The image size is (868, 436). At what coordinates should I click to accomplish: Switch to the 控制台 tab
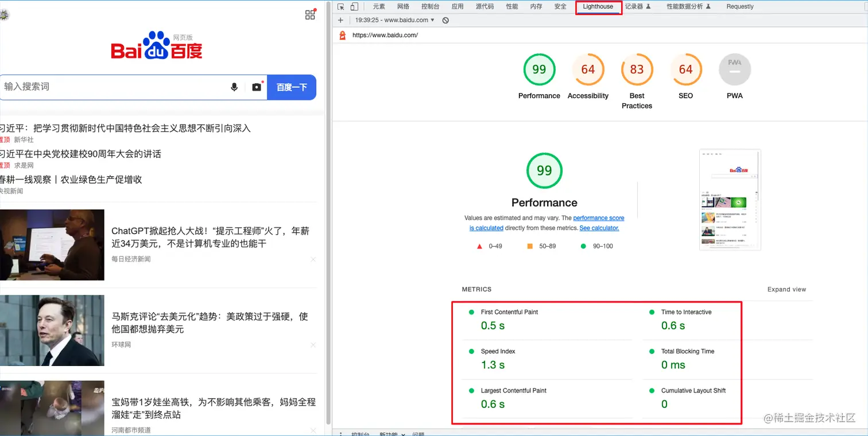pyautogui.click(x=431, y=7)
